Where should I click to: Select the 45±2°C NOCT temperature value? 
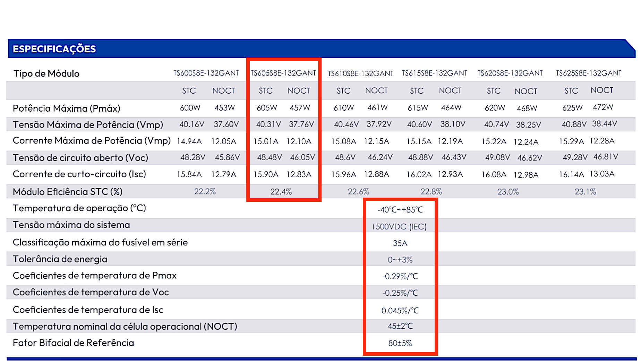pyautogui.click(x=400, y=326)
